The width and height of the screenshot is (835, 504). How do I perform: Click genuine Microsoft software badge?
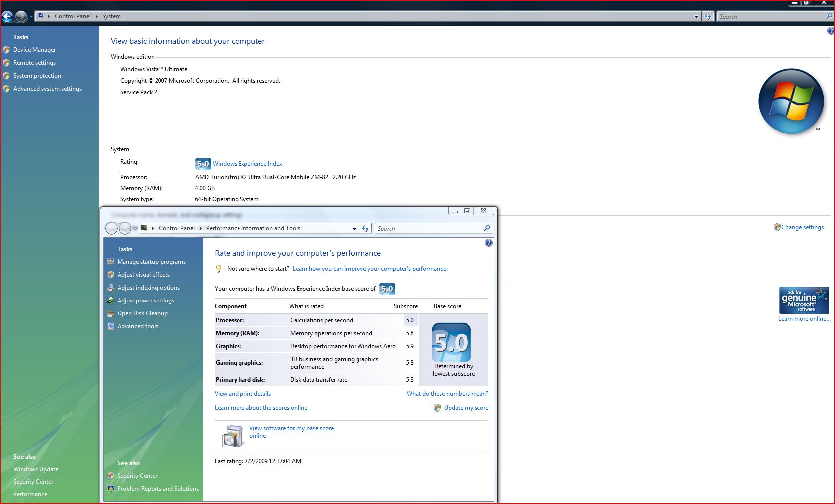[804, 300]
